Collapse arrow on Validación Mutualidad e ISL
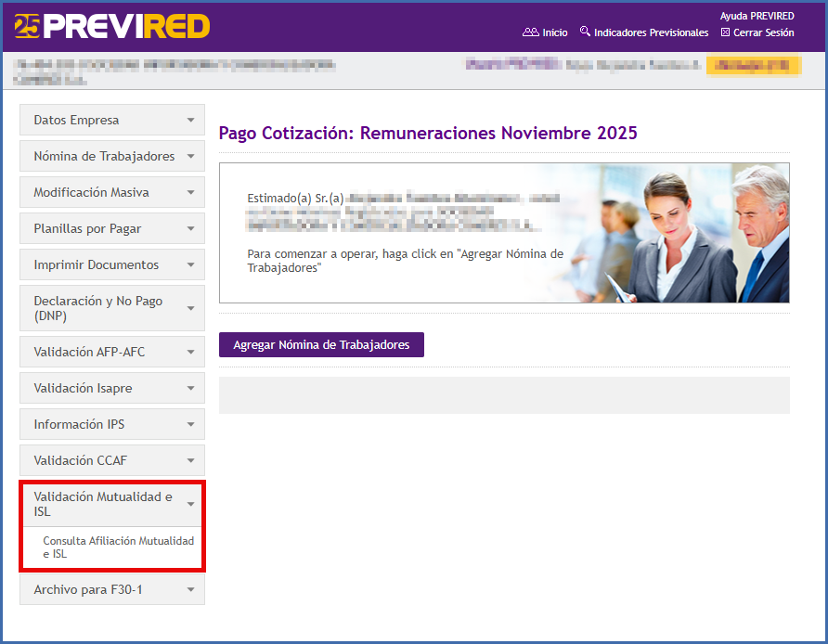Viewport: 828px width, 644px height. point(190,504)
